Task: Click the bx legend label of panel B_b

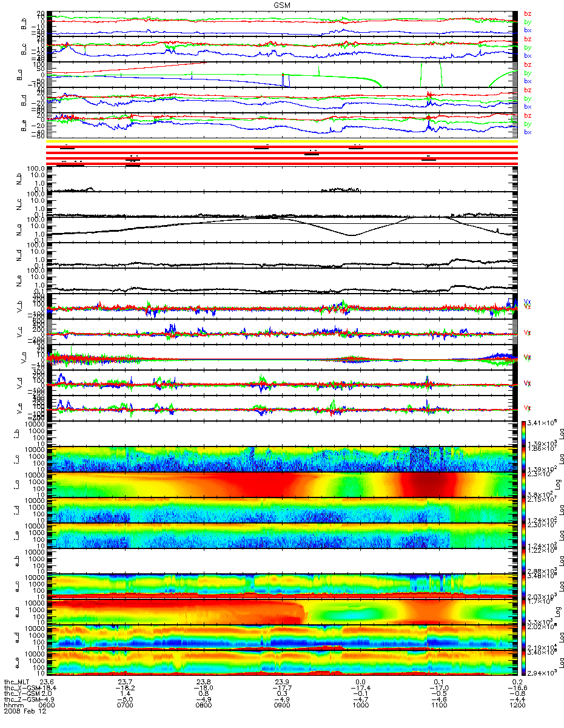Action: (x=528, y=30)
